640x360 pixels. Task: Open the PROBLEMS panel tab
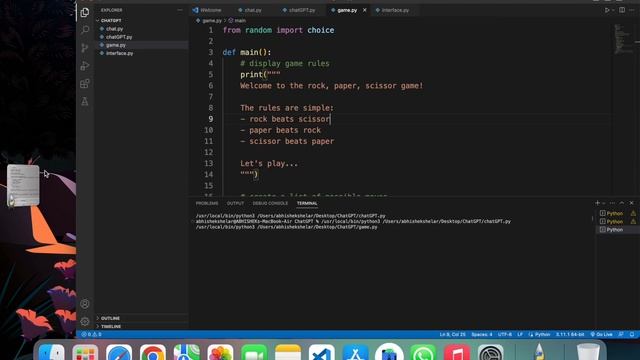(207, 203)
